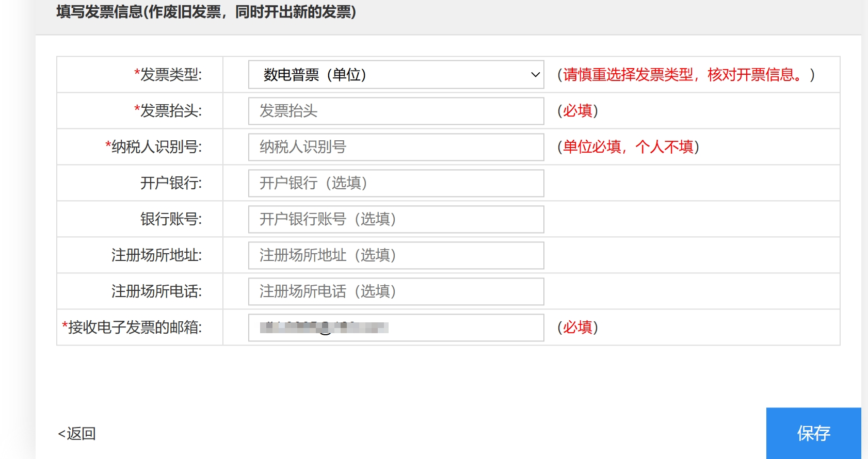Click the (必填) hint beside 发票抬头

[x=577, y=111]
